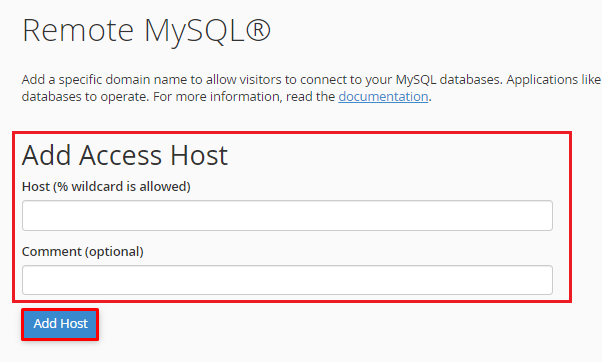Screen dimensions: 602x362
Task: Click the Add Host button
Action: point(60,324)
